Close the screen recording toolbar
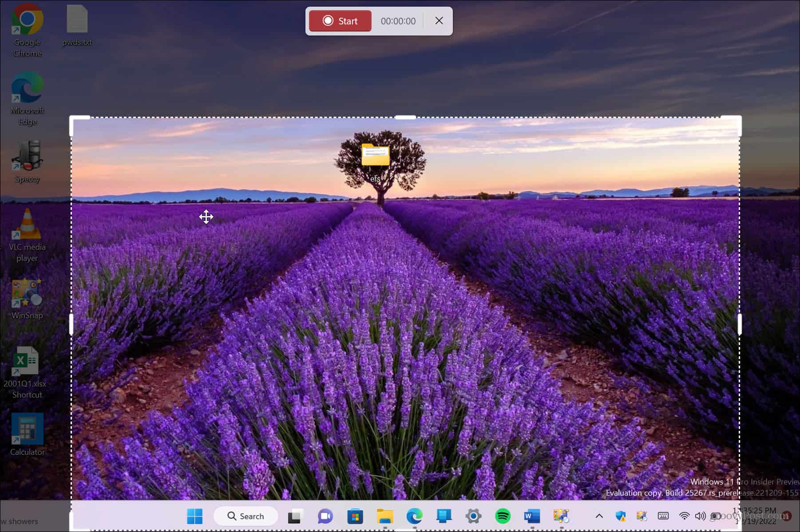 tap(439, 21)
